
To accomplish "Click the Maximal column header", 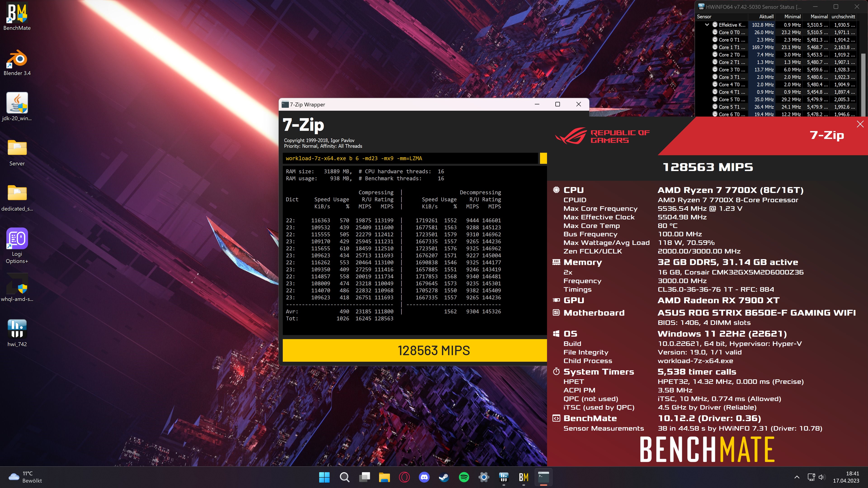I will point(816,16).
